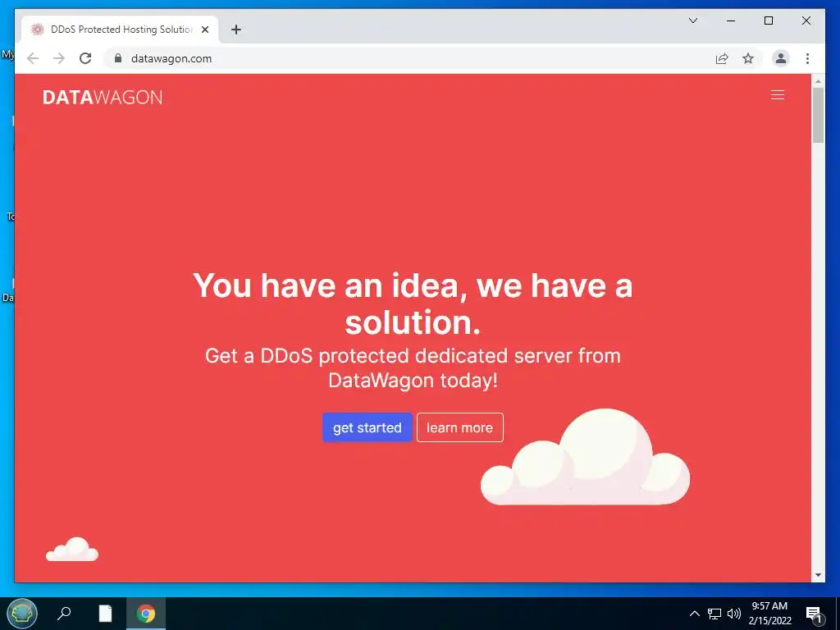Share this page using the share icon
Screen dimensions: 840x630
tap(722, 58)
